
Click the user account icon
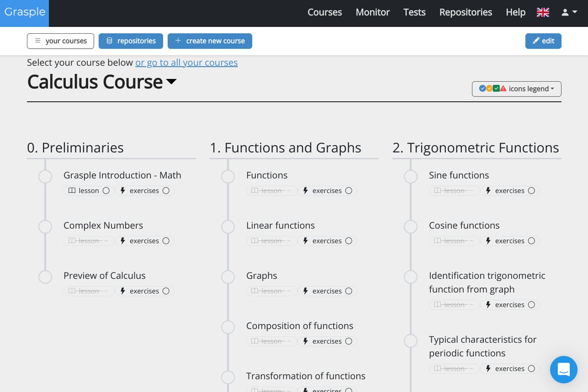pos(564,13)
